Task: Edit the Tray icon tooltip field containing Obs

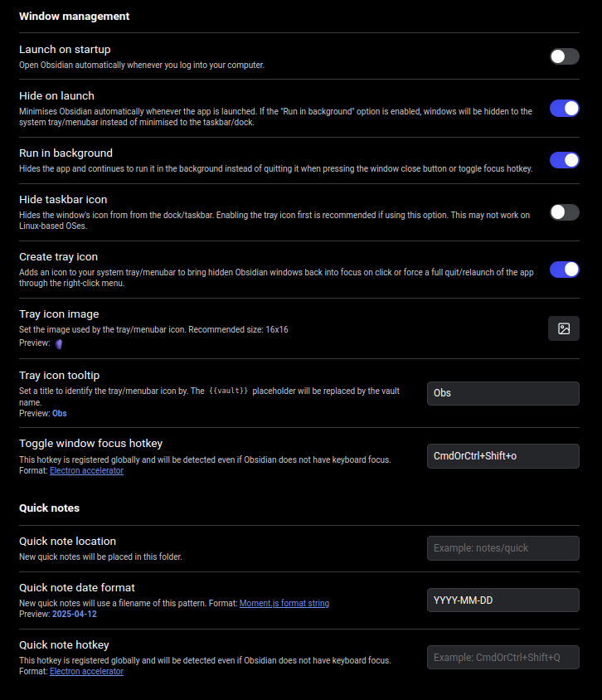Action: tap(503, 393)
